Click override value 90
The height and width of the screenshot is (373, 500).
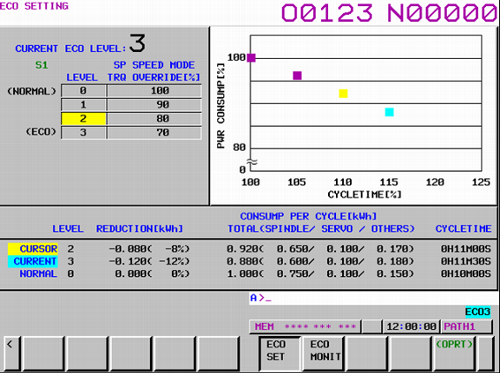[154, 105]
